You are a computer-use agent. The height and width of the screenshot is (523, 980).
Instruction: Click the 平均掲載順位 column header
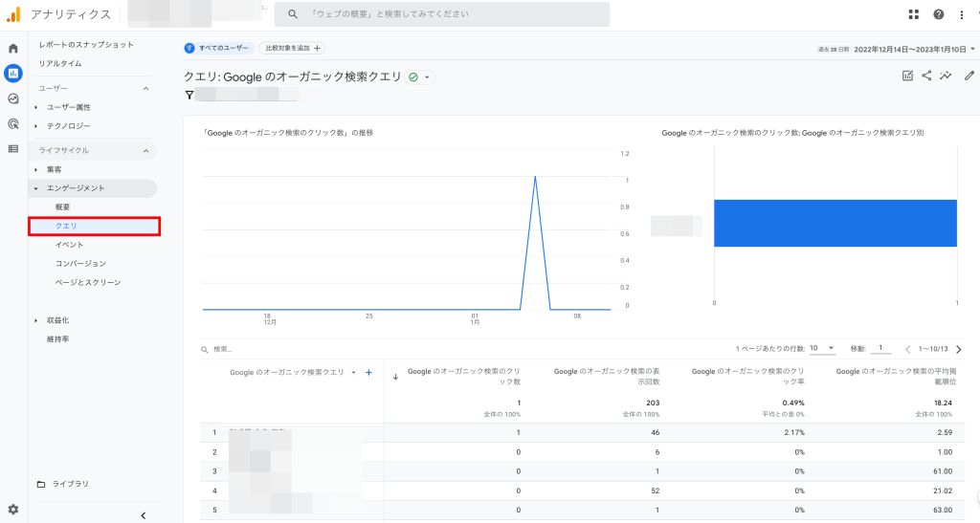896,377
